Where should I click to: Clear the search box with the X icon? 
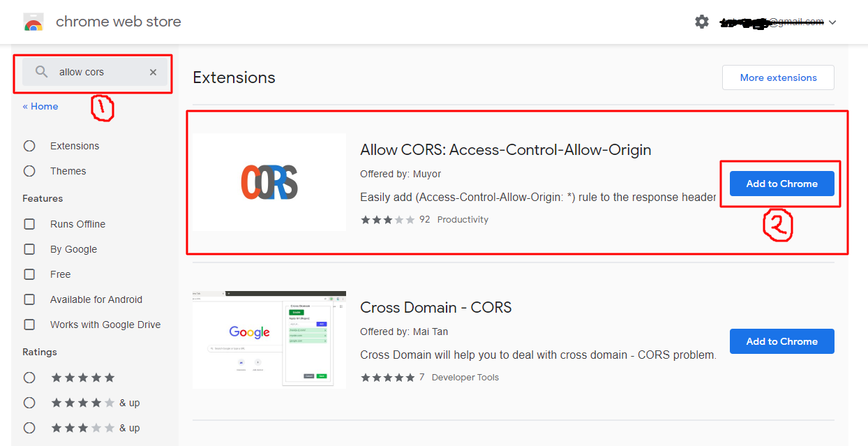tap(153, 72)
